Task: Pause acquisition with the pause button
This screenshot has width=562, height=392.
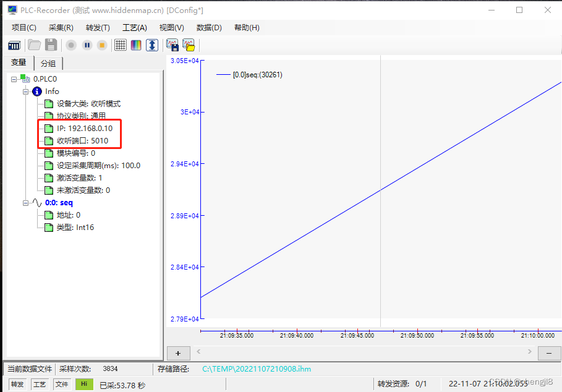Action: 87,45
